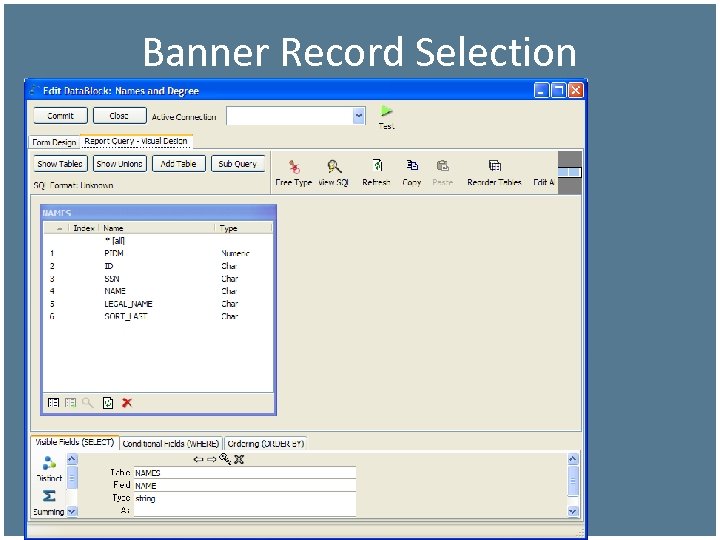
Task: Click the View SQL magnifier icon
Action: [x=334, y=166]
